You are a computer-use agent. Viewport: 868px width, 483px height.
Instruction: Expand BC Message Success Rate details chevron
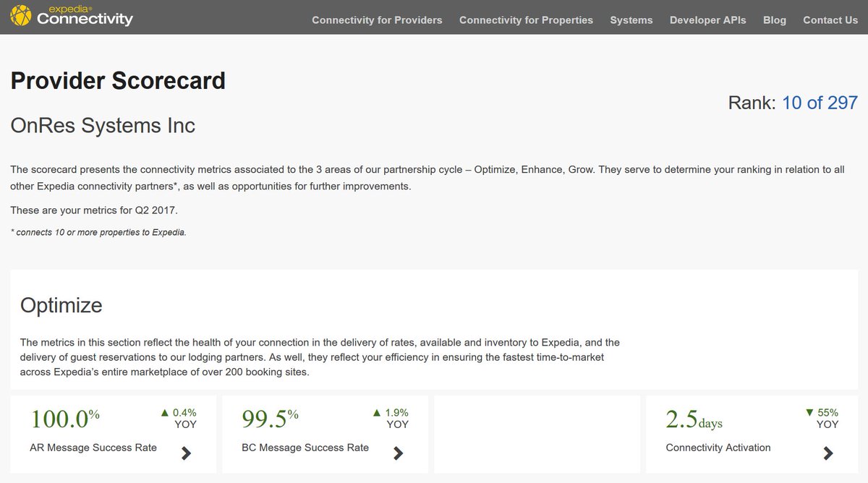pos(398,453)
